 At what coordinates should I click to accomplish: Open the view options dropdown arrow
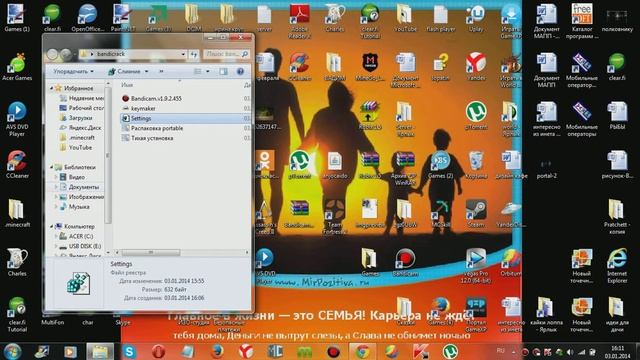(208, 71)
